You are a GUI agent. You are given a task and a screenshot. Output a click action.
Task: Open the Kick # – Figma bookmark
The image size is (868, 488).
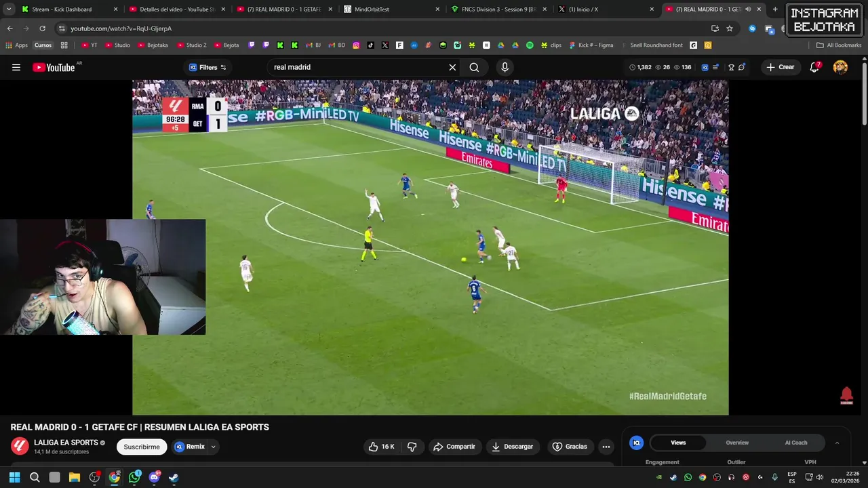point(591,45)
